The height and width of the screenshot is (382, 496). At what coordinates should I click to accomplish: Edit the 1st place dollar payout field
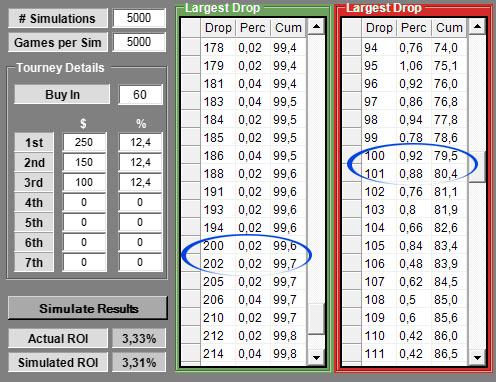(84, 142)
